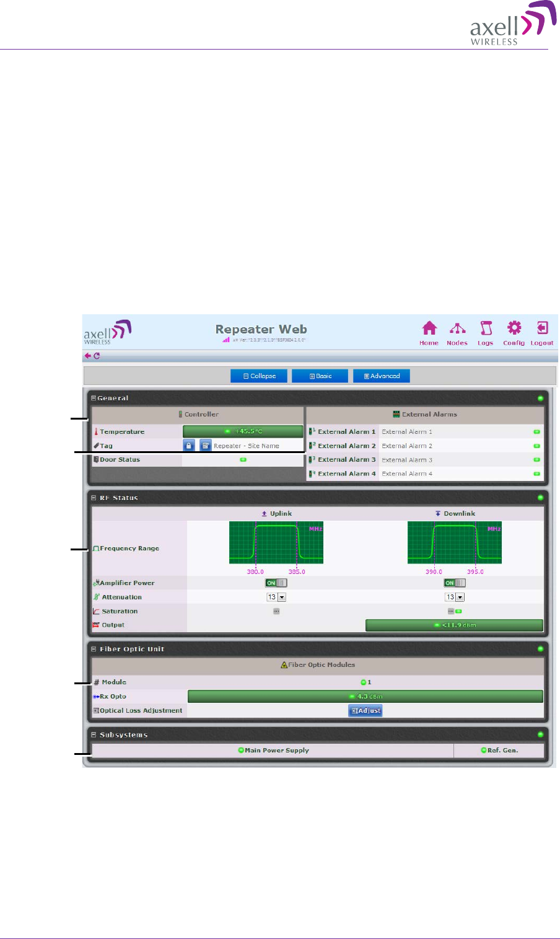The image size is (560, 939).
Task: Click the Uplink Saturation indicator
Action: click(x=276, y=611)
